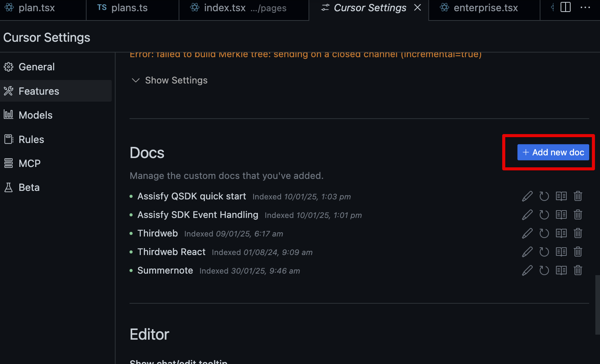Viewport: 600px width, 364px height.
Task: Open the General settings section
Action: pos(36,67)
